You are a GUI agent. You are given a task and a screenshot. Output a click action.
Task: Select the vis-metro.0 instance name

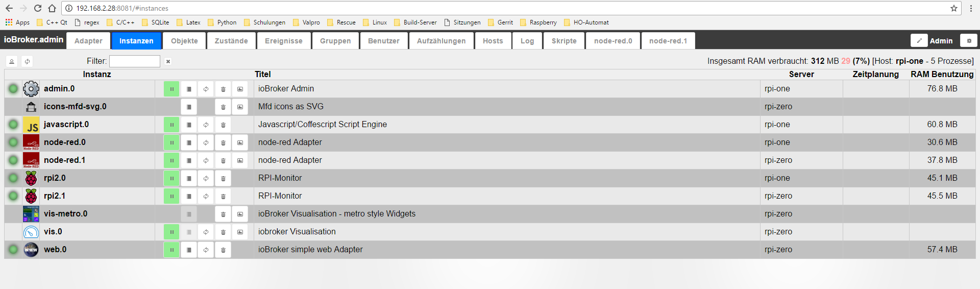pyautogui.click(x=65, y=214)
